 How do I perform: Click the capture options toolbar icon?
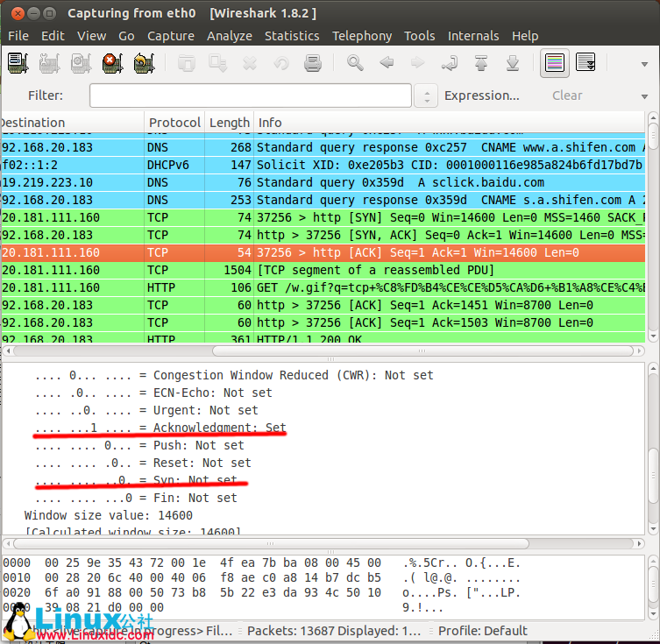(50, 63)
